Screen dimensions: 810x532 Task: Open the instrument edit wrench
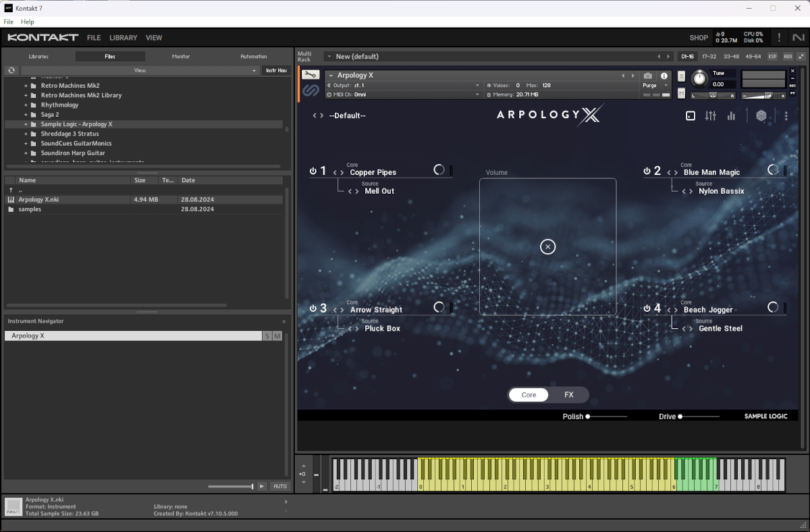310,76
